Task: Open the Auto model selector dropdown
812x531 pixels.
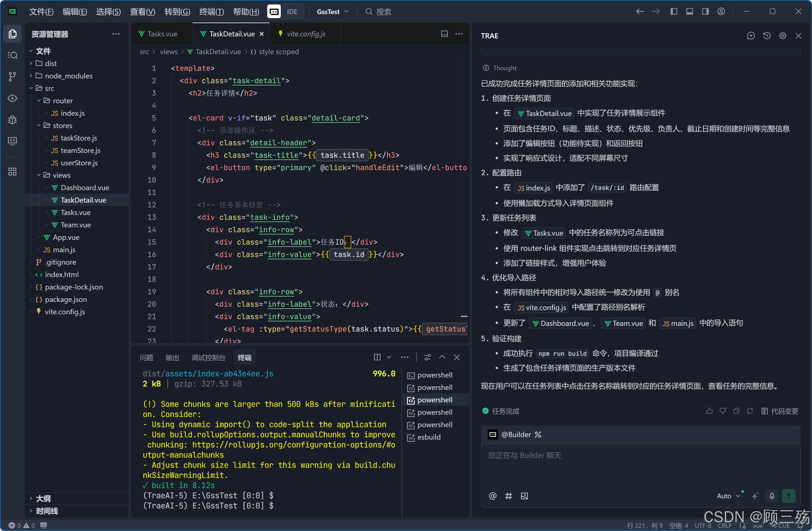Action: click(728, 496)
